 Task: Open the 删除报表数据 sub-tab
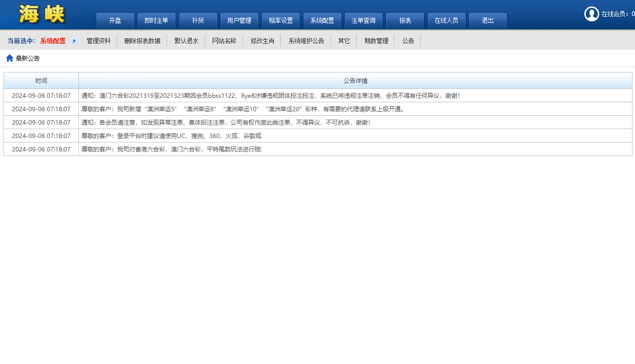[x=142, y=41]
